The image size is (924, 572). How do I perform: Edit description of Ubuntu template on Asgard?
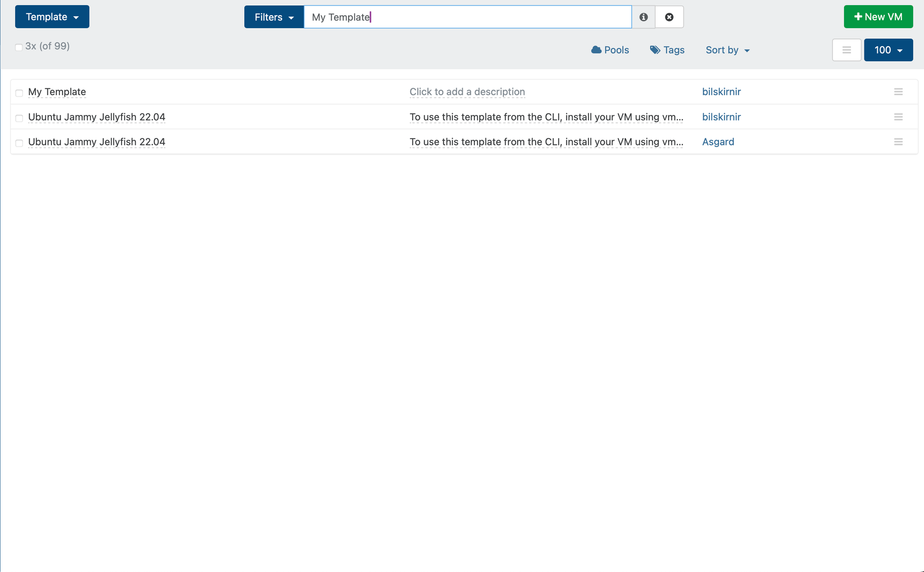click(547, 142)
